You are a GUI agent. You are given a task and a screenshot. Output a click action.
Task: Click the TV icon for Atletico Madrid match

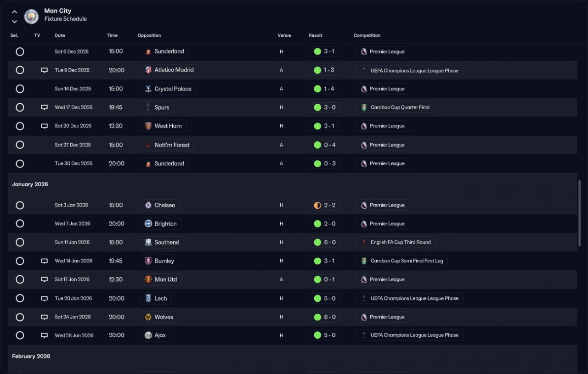tap(45, 70)
